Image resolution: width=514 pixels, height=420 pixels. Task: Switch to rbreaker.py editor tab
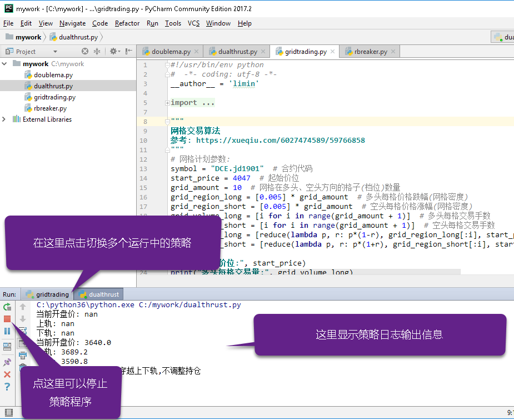(370, 52)
